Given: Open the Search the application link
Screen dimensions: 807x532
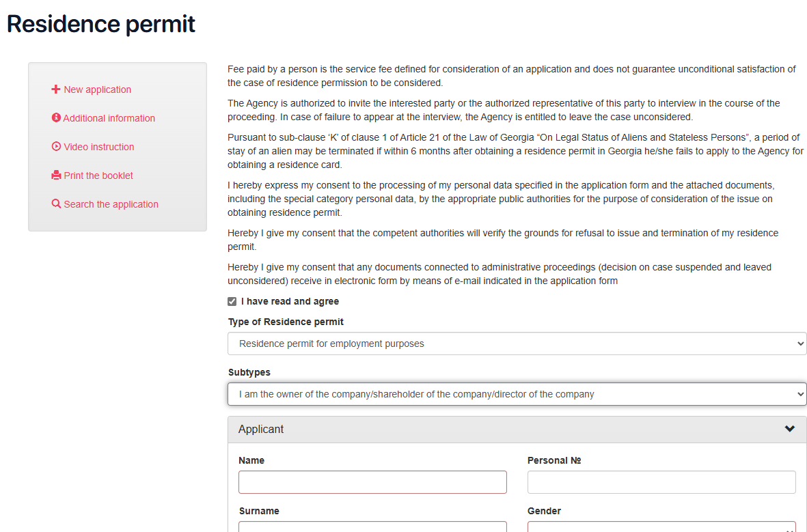Looking at the screenshot, I should [x=111, y=204].
